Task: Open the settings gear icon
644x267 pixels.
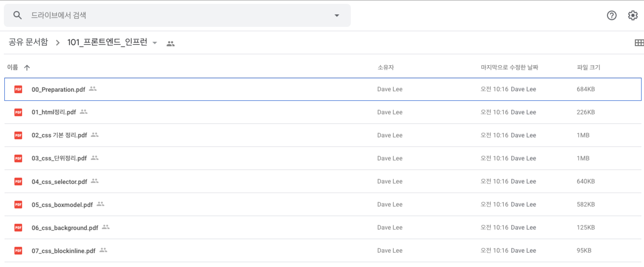Action: (632, 15)
